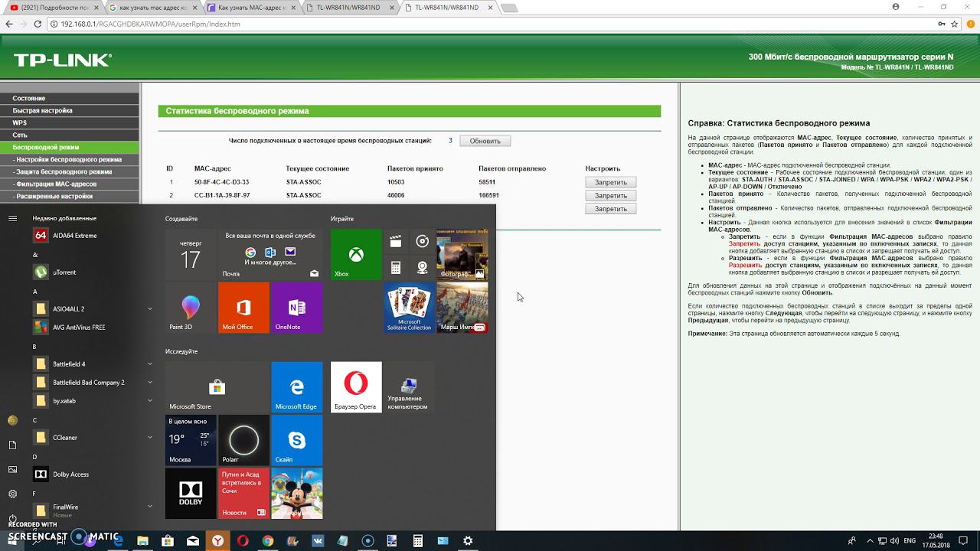Click the Обновить button
980x551 pixels.
click(x=485, y=141)
